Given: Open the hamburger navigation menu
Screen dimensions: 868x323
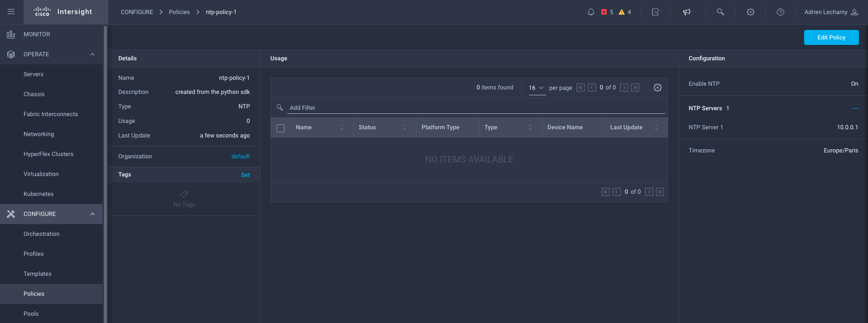Looking at the screenshot, I should [x=11, y=12].
